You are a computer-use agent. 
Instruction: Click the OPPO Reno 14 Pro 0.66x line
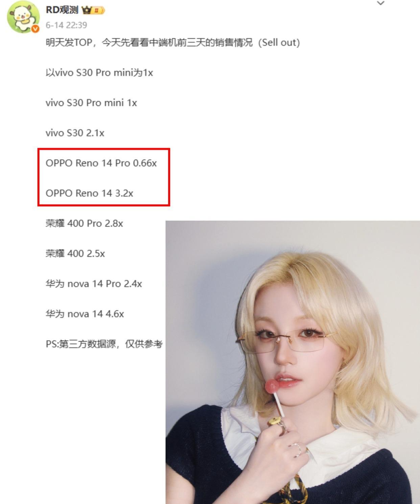[x=101, y=163]
